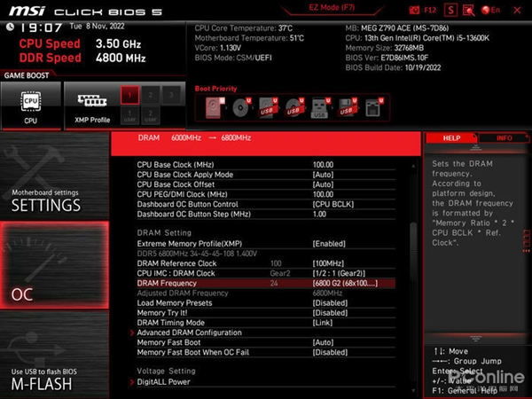This screenshot has height=399, width=532.
Task: Select XMP profile 1
Action: (x=130, y=95)
